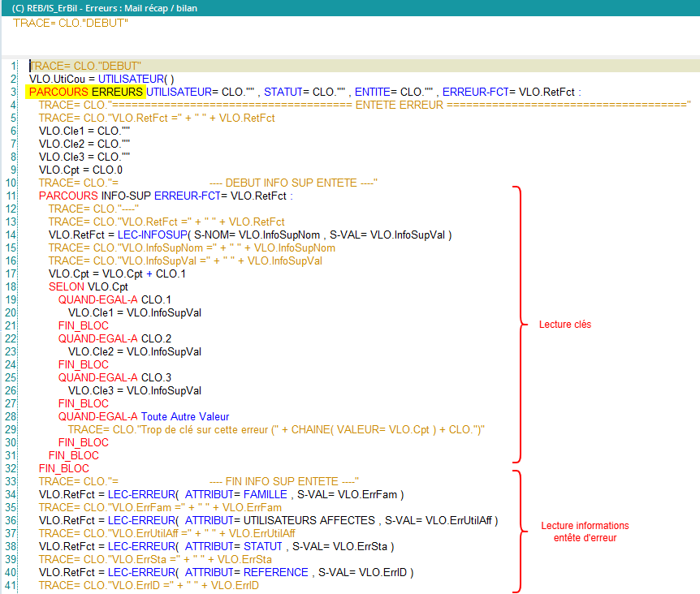
Task: Click the Lecture clés annotation
Action: coord(564,325)
